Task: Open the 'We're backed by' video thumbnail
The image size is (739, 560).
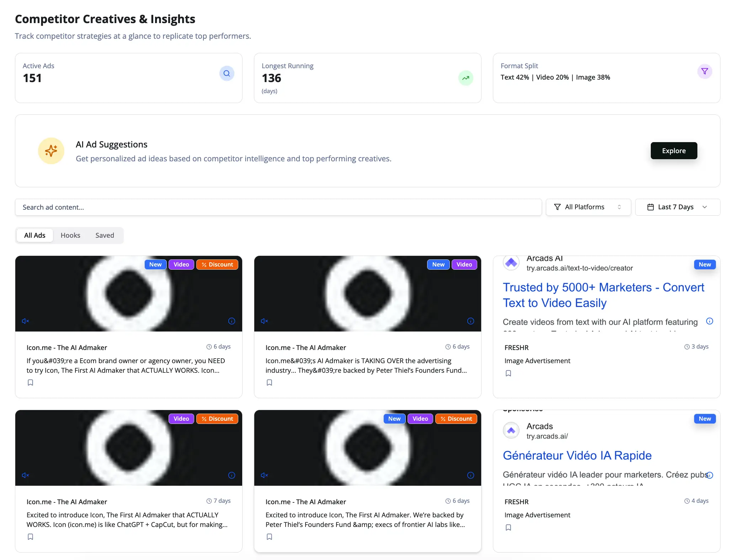Action: pyautogui.click(x=368, y=448)
